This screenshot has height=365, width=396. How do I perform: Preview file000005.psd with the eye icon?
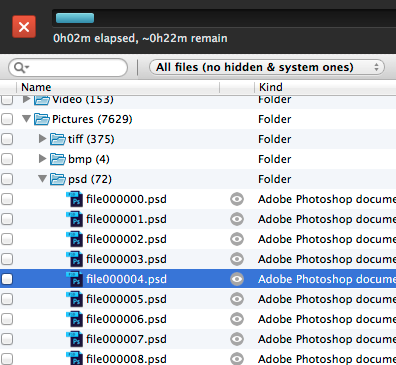[x=237, y=299]
